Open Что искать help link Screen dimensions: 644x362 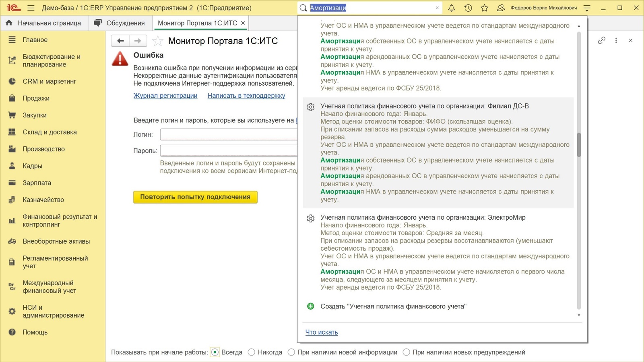pos(322,332)
